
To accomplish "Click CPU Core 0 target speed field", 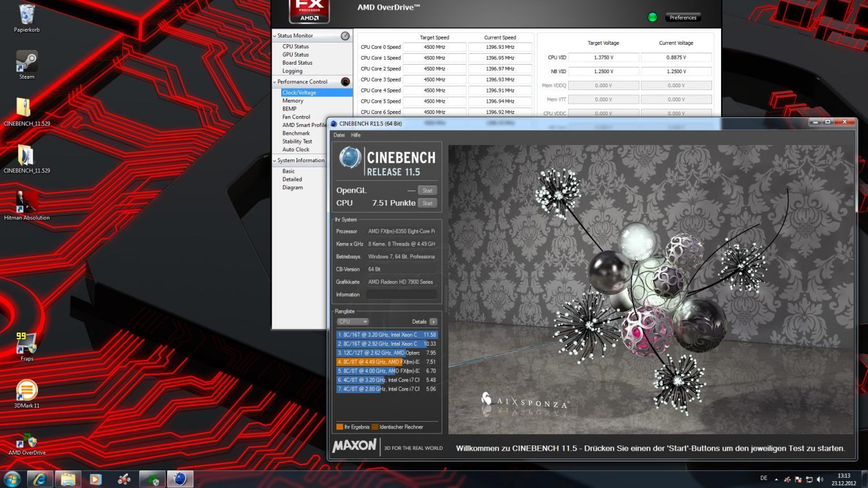I will click(x=434, y=47).
